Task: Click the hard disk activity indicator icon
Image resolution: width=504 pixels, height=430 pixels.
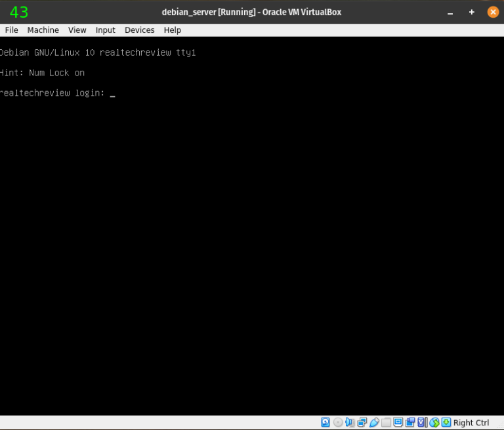Action: [325, 422]
